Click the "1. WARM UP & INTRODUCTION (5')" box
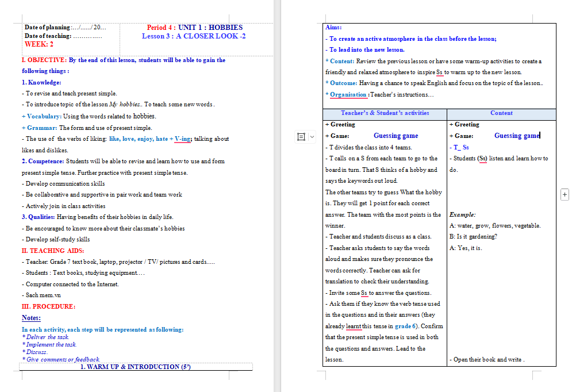 click(136, 366)
